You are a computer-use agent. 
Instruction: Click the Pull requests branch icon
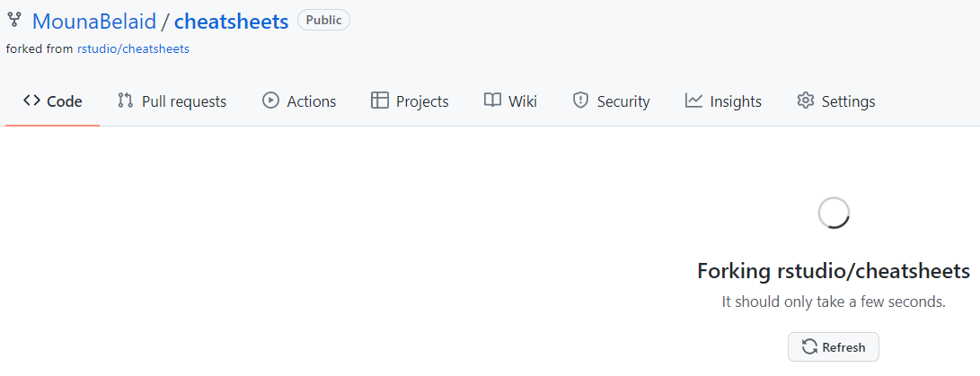(125, 101)
